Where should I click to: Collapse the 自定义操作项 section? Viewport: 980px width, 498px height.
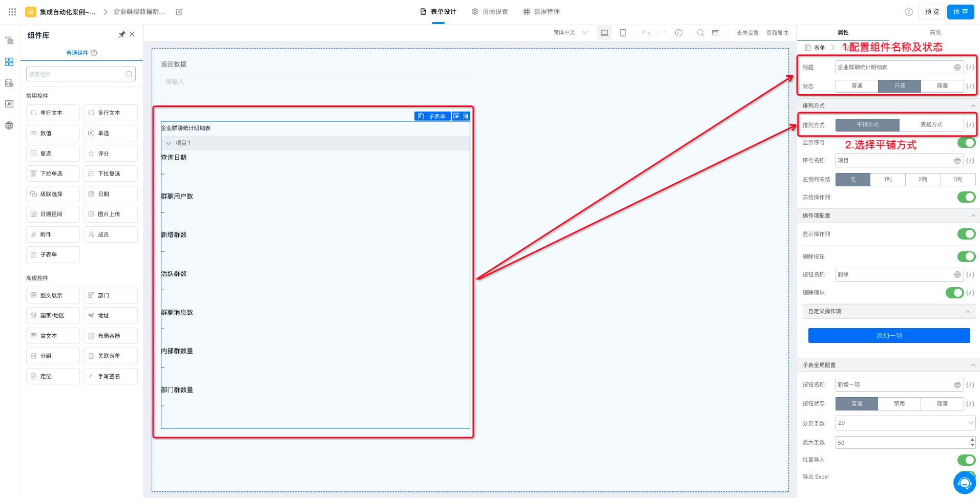(x=967, y=312)
